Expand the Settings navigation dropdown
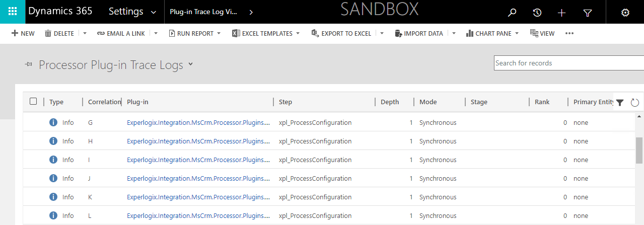Viewport: 644px width, 225px height. (154, 12)
